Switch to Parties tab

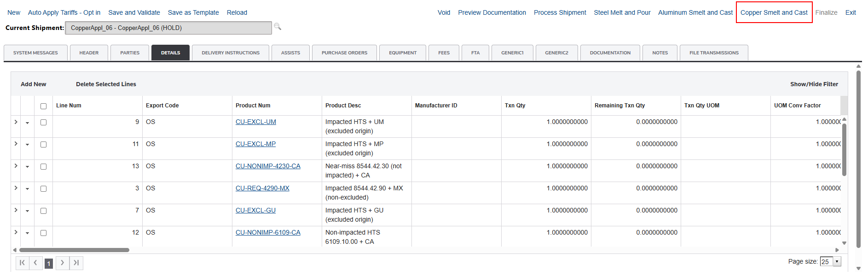tap(130, 53)
